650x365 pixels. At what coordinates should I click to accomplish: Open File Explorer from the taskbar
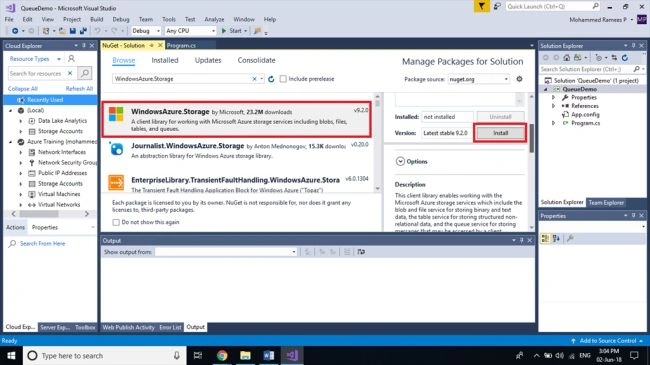pyautogui.click(x=245, y=355)
